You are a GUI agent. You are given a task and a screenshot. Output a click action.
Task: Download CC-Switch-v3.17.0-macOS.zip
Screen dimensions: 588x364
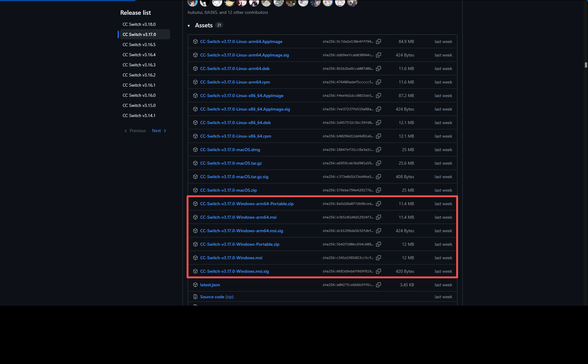[x=229, y=190]
